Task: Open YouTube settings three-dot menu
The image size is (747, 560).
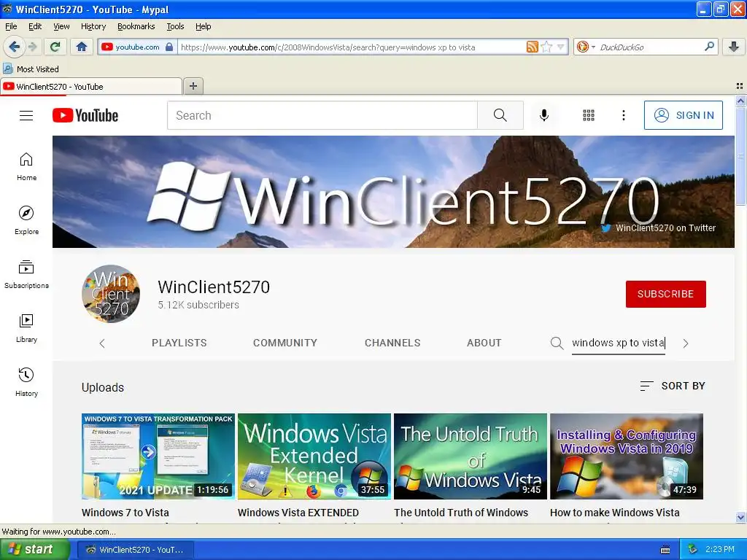Action: 623,115
